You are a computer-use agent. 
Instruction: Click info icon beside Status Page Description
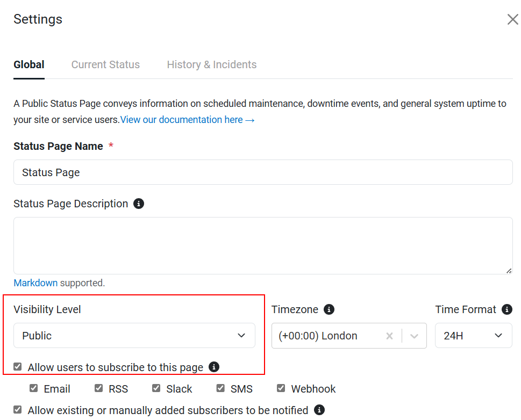point(139,204)
